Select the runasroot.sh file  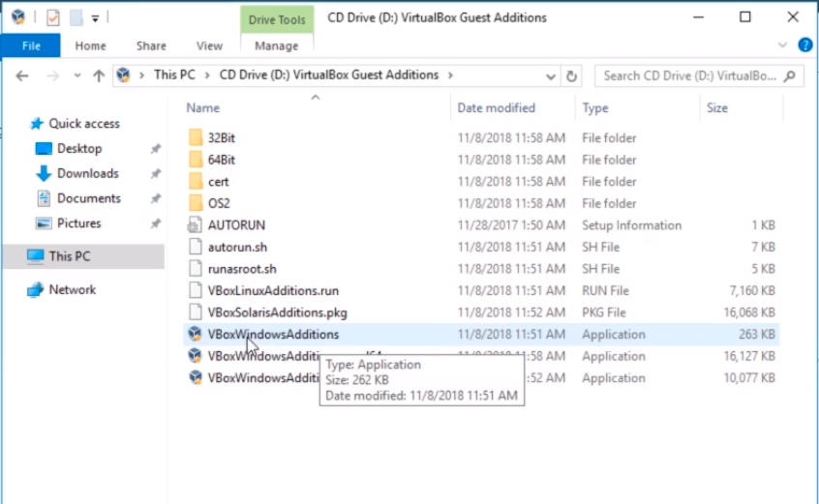pos(242,269)
